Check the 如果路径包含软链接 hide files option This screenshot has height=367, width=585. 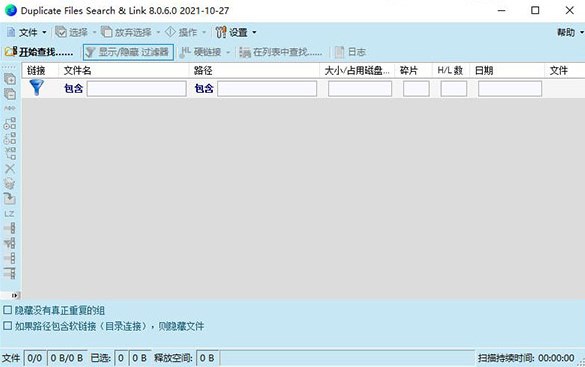[x=7, y=326]
